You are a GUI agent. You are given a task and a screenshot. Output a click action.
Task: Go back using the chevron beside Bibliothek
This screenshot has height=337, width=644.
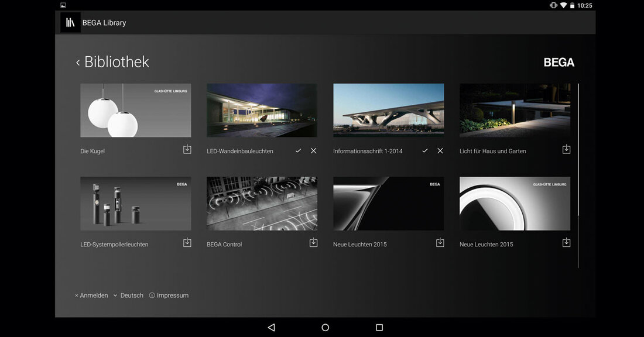point(78,63)
